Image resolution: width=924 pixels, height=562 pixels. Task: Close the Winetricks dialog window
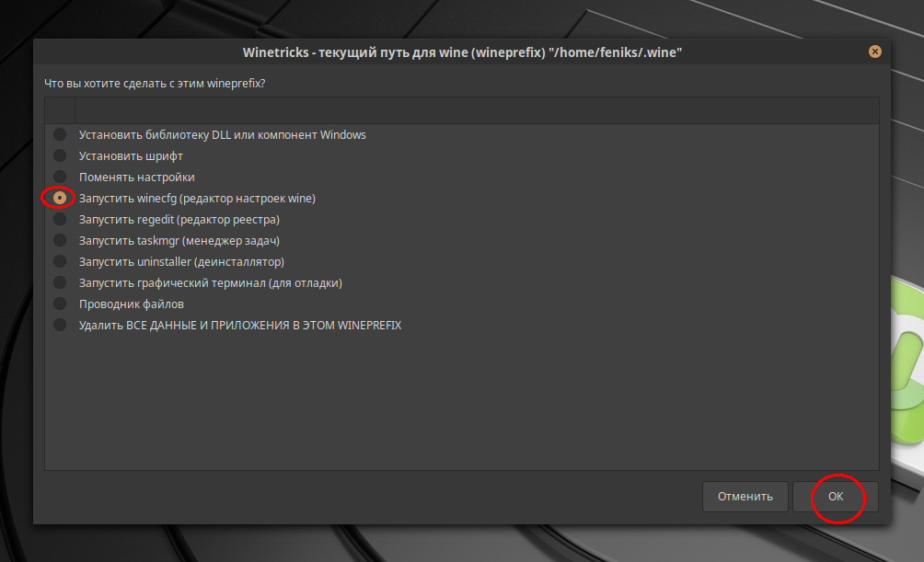click(875, 52)
